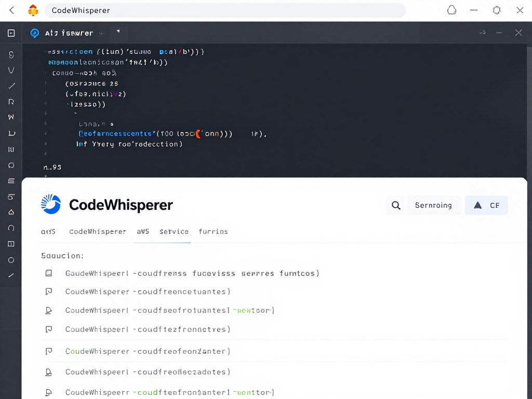This screenshot has height=399, width=532.
Task: Select the second 'aWS' tab
Action: (x=143, y=232)
